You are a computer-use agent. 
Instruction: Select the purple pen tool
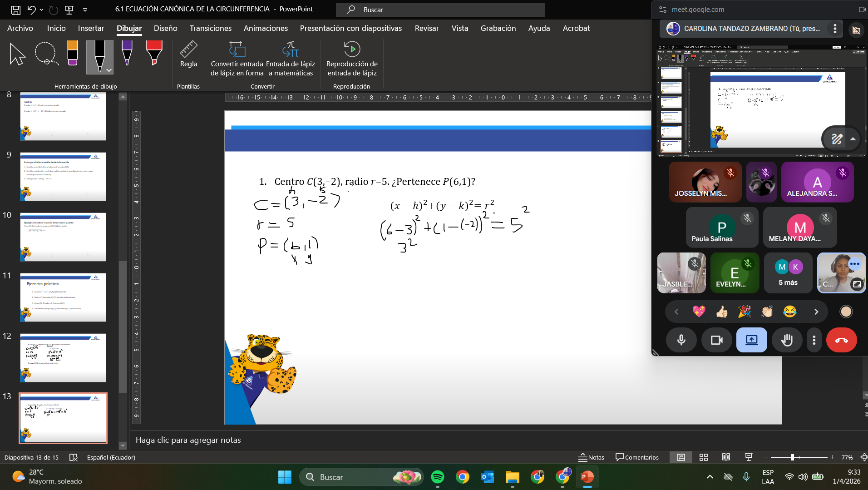click(x=127, y=53)
